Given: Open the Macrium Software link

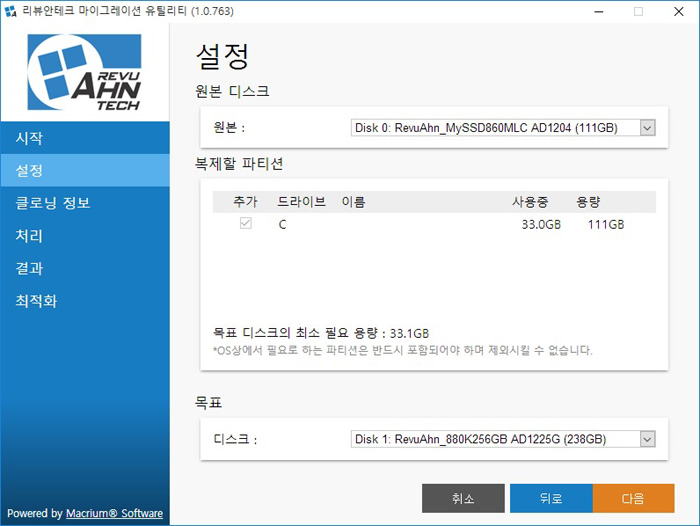Looking at the screenshot, I should click(114, 513).
